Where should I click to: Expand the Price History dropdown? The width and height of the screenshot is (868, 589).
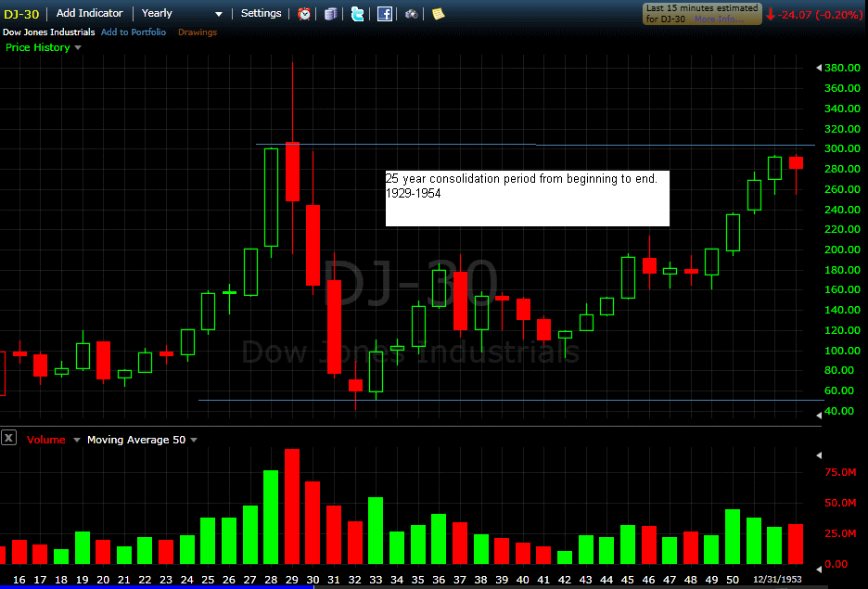78,47
